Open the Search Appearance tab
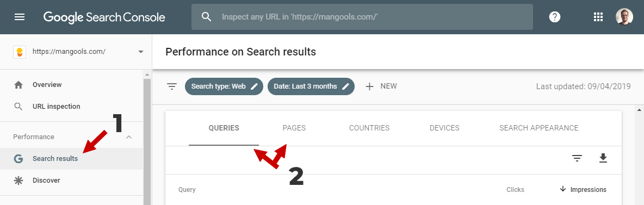This screenshot has height=205, width=644. [539, 128]
